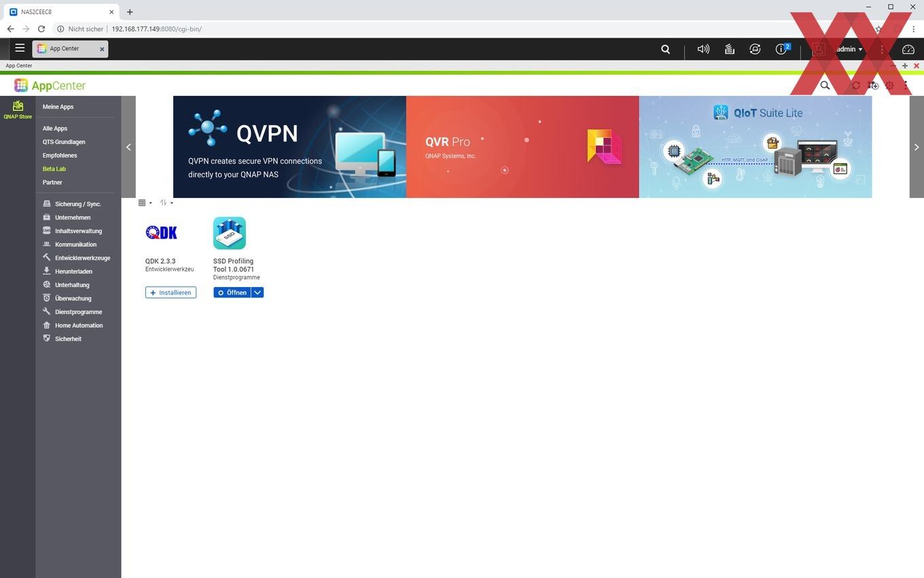Go to next banner slide
This screenshot has height=578, width=924.
[x=917, y=147]
